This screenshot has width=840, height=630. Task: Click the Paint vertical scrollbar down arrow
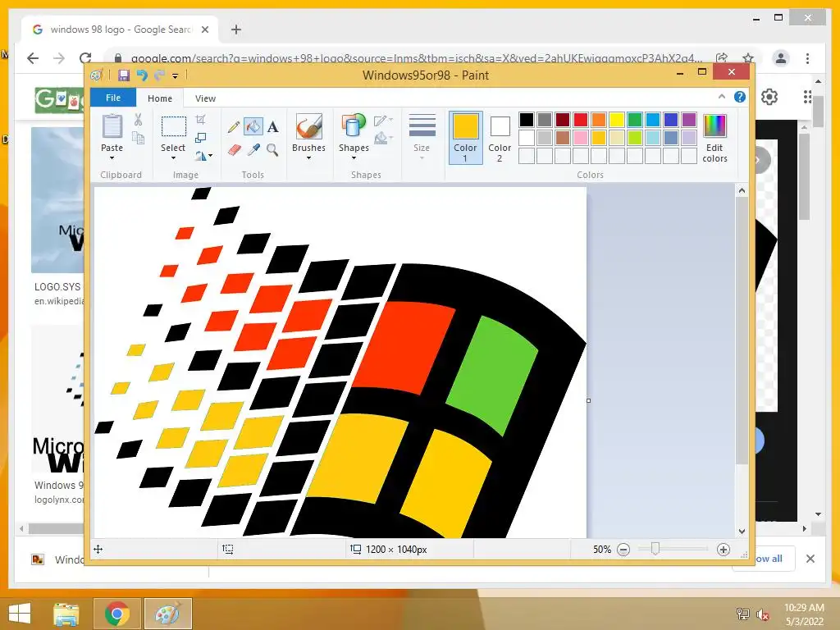point(742,532)
